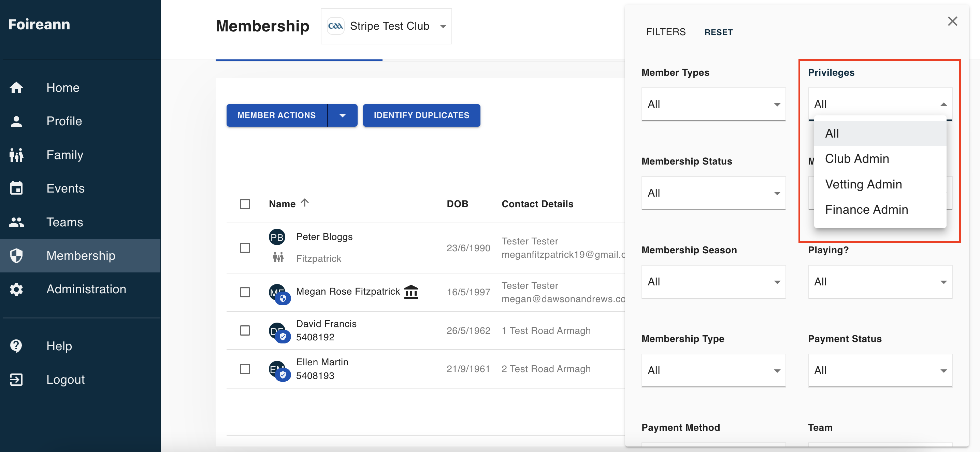Open the Payment Status filter dropdown
Image resolution: width=980 pixels, height=452 pixels.
click(880, 370)
